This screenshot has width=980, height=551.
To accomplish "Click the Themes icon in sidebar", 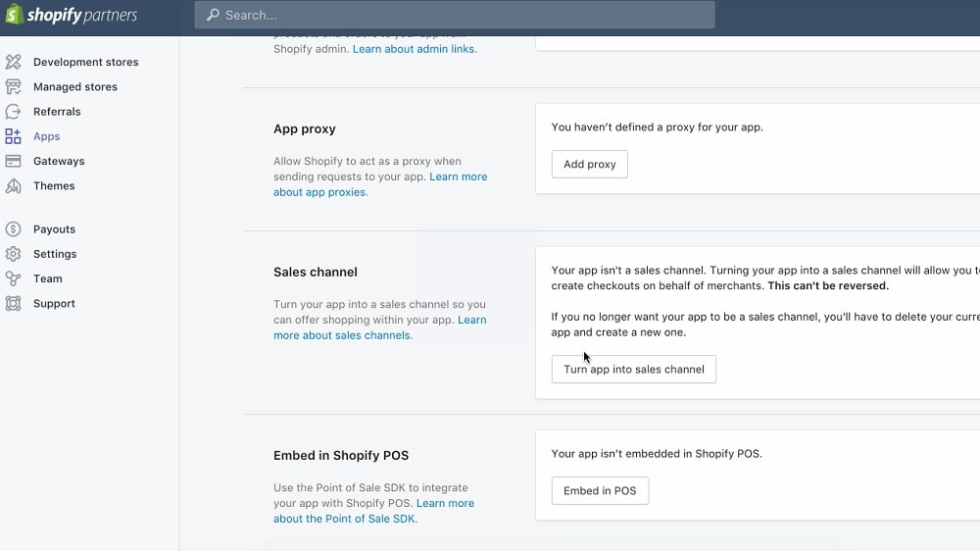I will 13,185.
